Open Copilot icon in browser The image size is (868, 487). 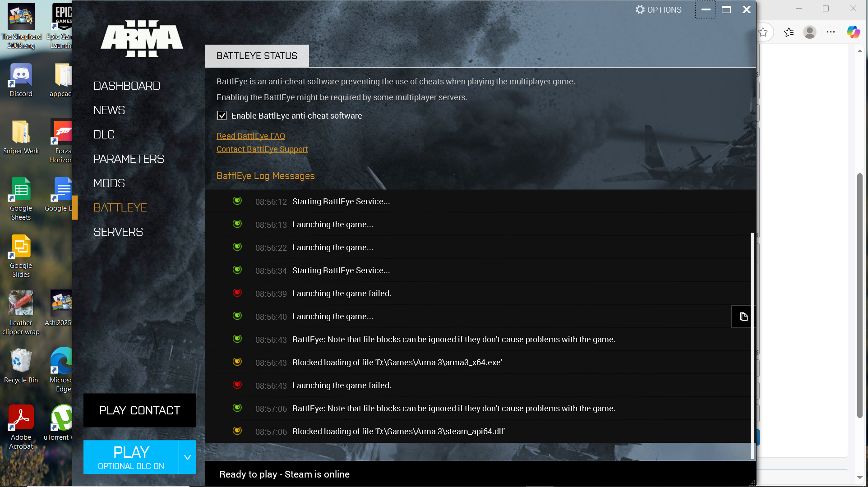click(853, 32)
